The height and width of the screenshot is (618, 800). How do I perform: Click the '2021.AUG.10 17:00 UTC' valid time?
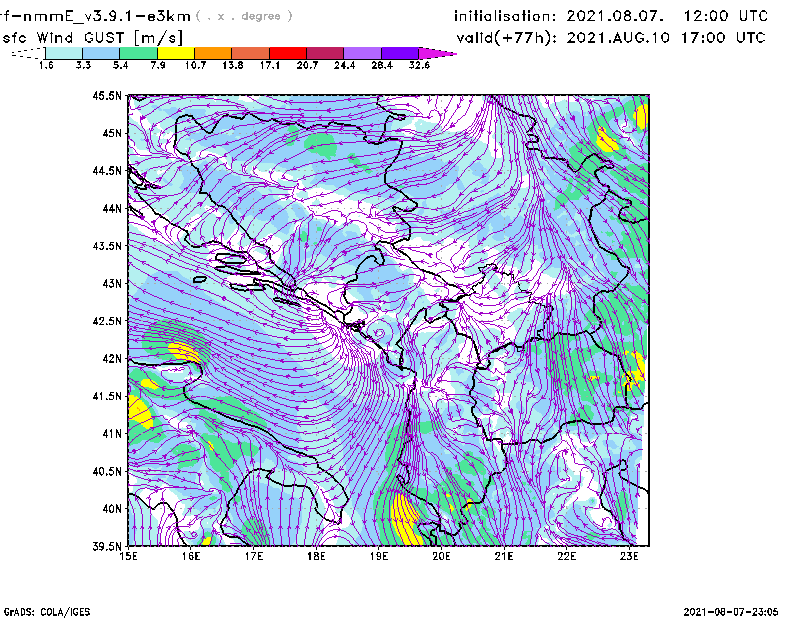point(666,38)
